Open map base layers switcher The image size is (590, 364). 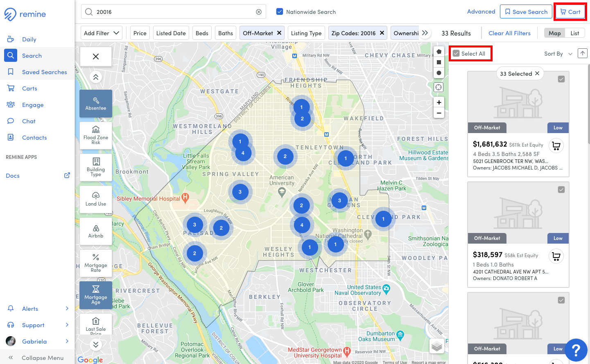coord(437,346)
